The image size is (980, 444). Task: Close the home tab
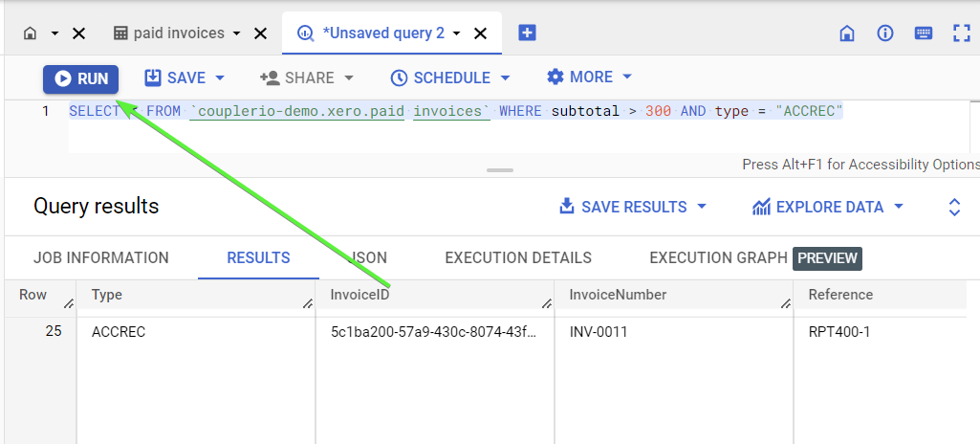point(78,33)
